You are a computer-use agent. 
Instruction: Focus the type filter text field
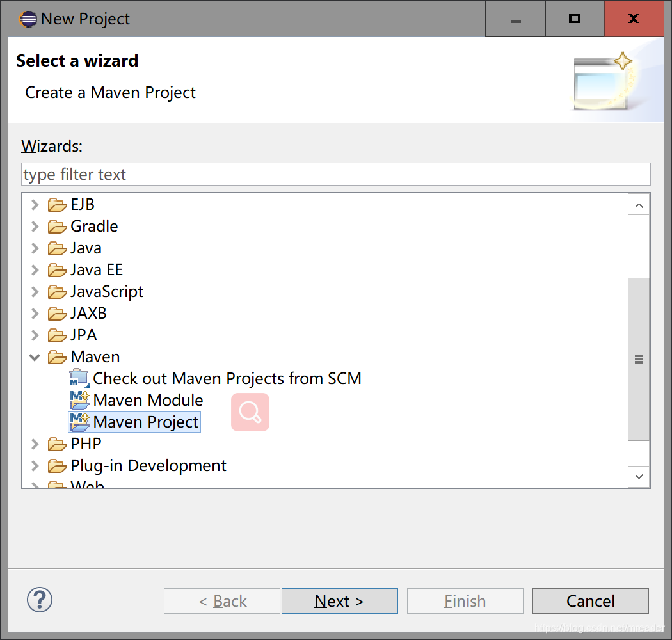pyautogui.click(x=336, y=175)
